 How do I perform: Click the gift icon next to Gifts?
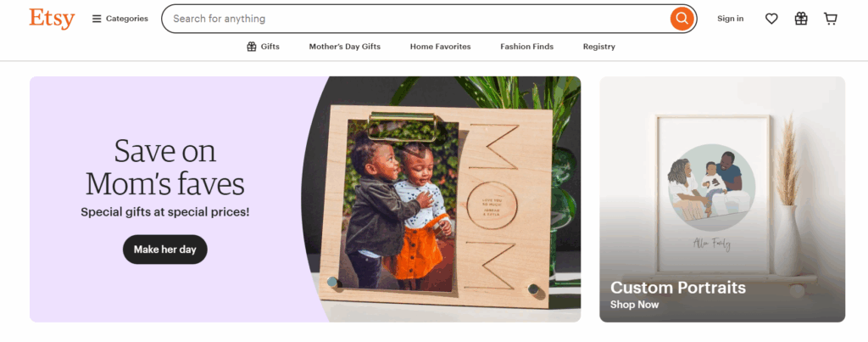pyautogui.click(x=251, y=47)
